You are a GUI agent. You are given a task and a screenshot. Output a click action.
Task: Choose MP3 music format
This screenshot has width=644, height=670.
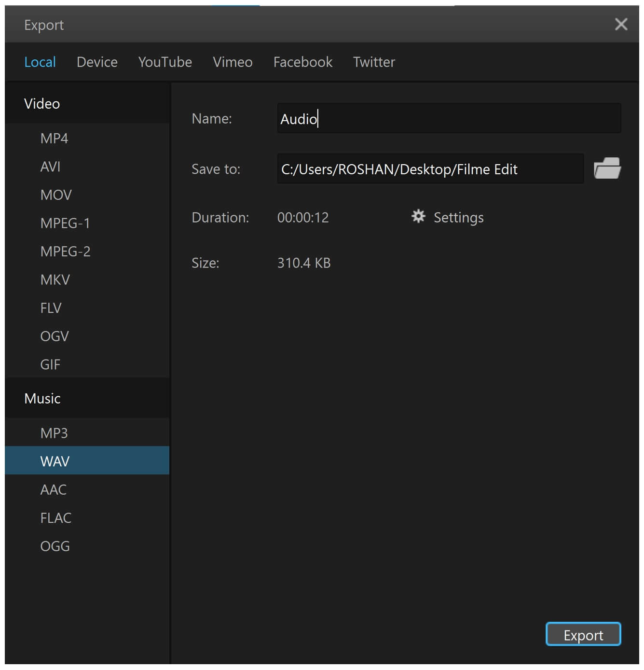54,433
